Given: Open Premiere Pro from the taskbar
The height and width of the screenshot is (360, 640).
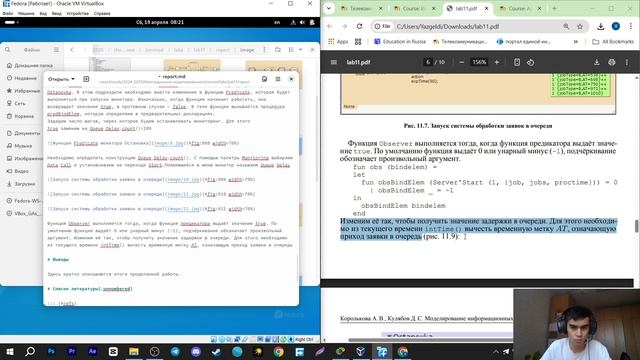Looking at the screenshot, I should [x=72, y=351].
